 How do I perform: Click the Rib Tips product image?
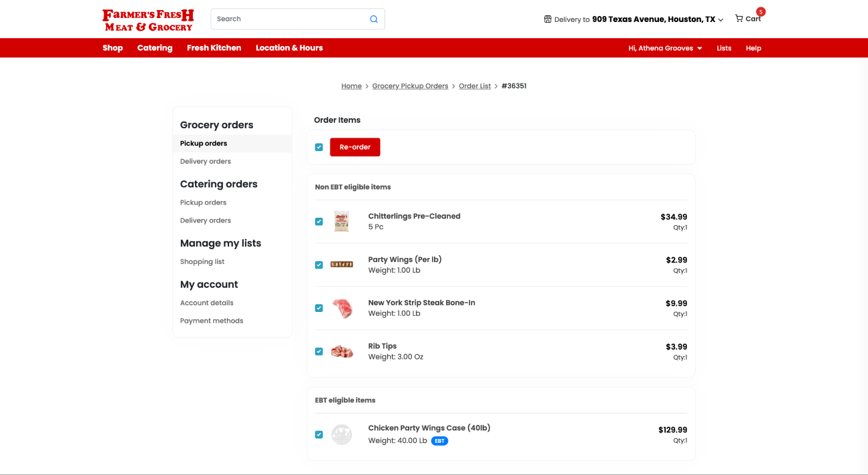342,351
